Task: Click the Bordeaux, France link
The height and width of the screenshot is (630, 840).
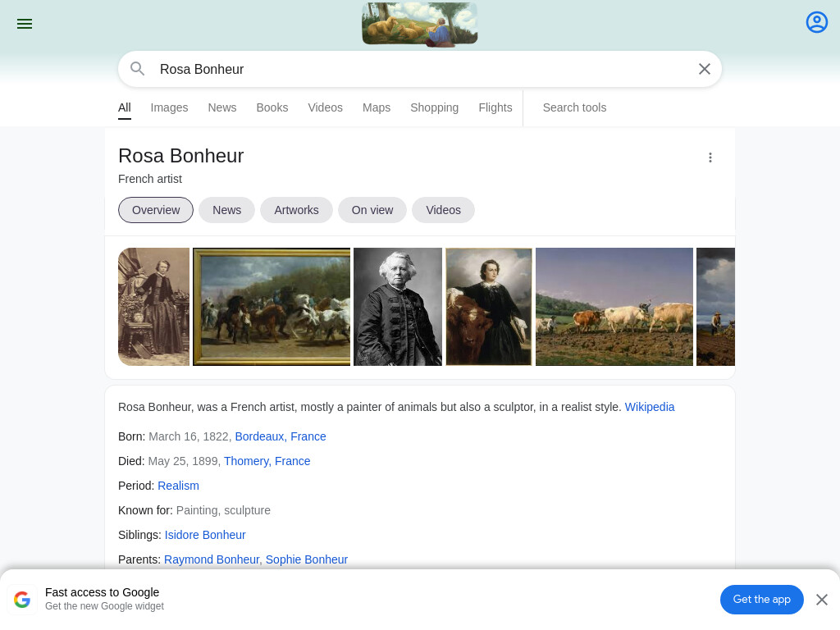Action: click(281, 436)
